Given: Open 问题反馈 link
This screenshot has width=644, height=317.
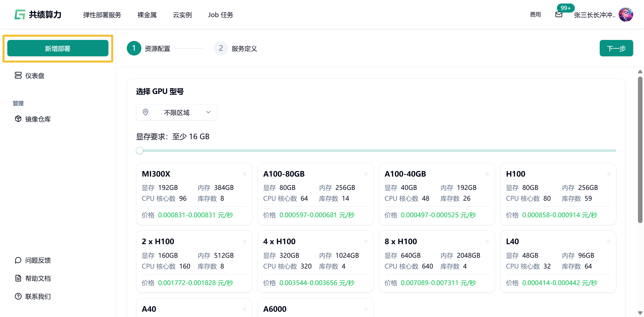Looking at the screenshot, I should (x=33, y=260).
